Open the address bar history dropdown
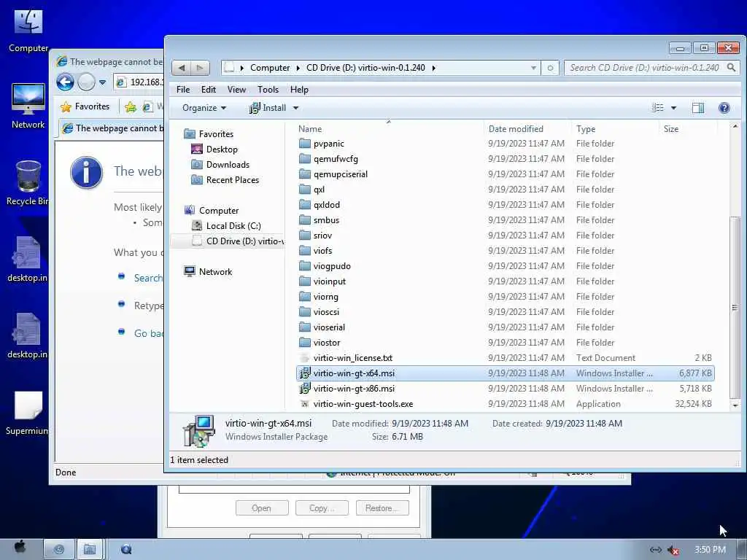This screenshot has width=747, height=560. [x=533, y=68]
